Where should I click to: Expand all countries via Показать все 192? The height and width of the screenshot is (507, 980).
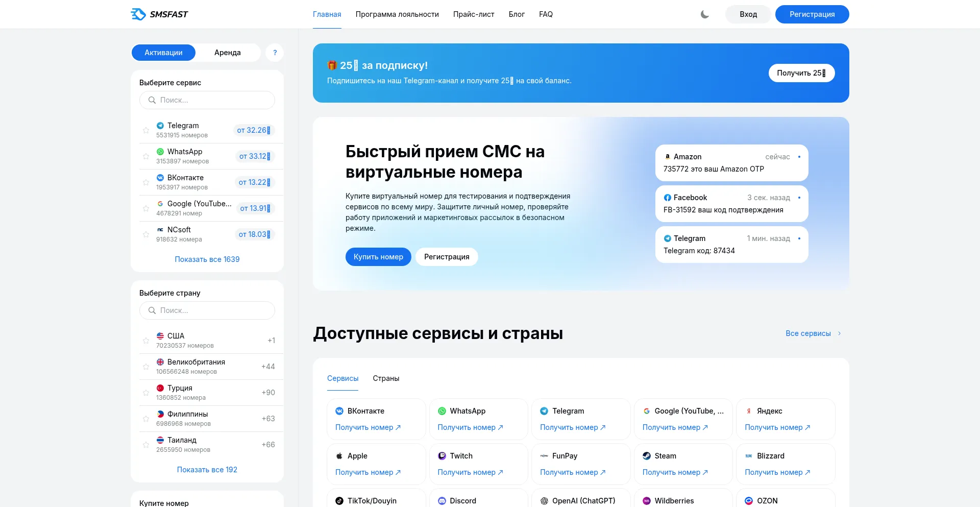tap(207, 470)
